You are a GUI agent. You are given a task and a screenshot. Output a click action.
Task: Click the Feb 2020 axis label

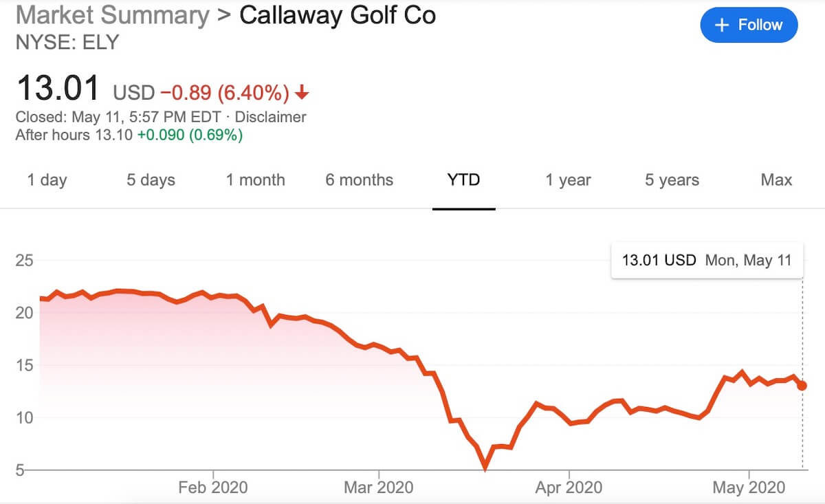click(x=212, y=487)
